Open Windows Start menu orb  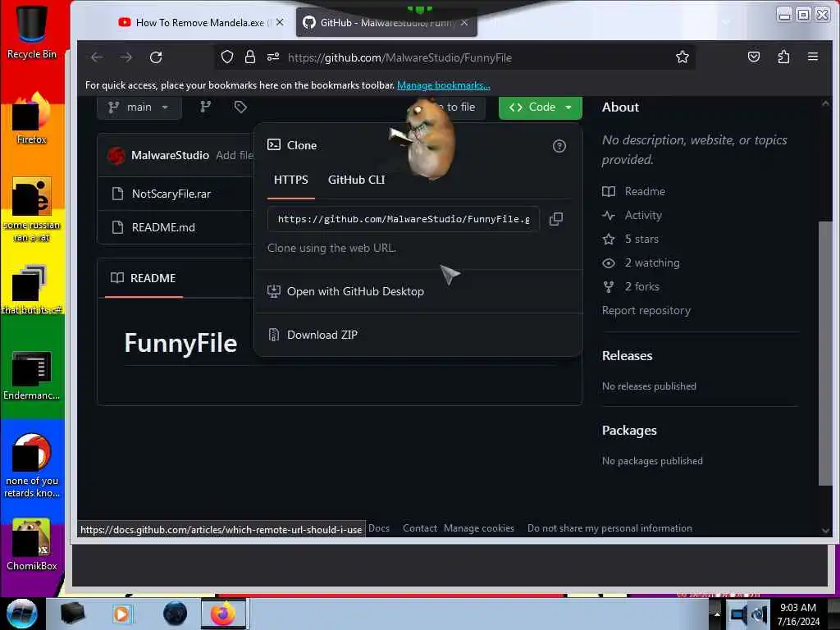tap(21, 614)
